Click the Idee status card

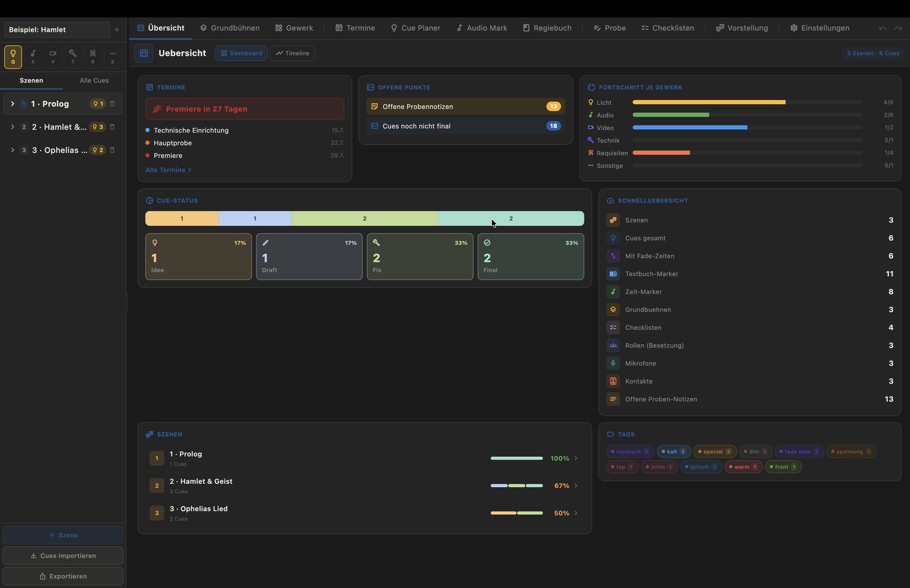(x=199, y=257)
